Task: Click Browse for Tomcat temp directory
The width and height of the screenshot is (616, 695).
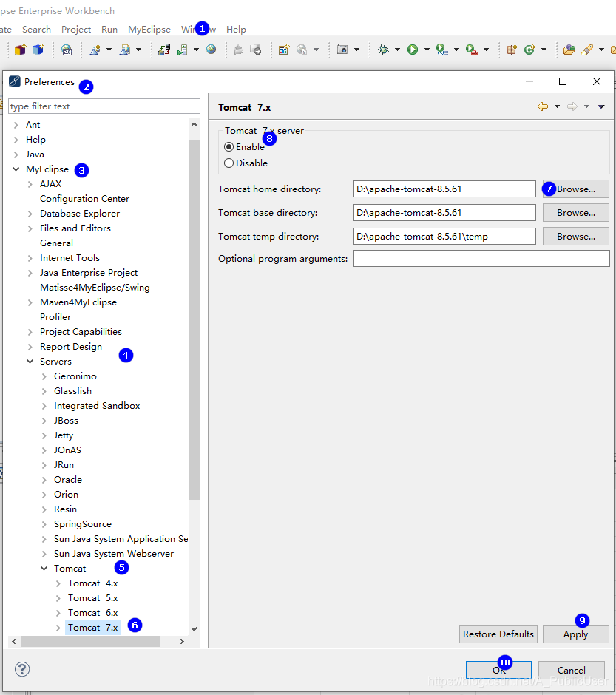Action: pyautogui.click(x=575, y=237)
